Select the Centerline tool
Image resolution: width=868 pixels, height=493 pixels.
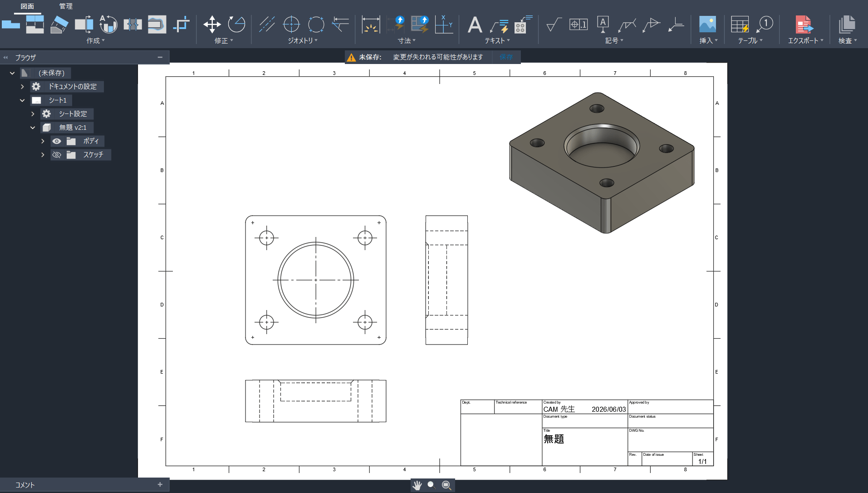pyautogui.click(x=267, y=24)
